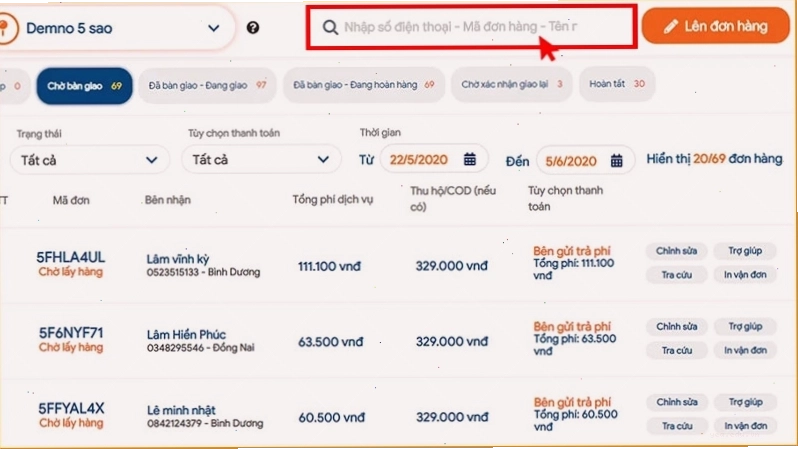The height and width of the screenshot is (451, 798).
Task: Click phone 0523515133 - Bình Dương
Action: pos(203,272)
